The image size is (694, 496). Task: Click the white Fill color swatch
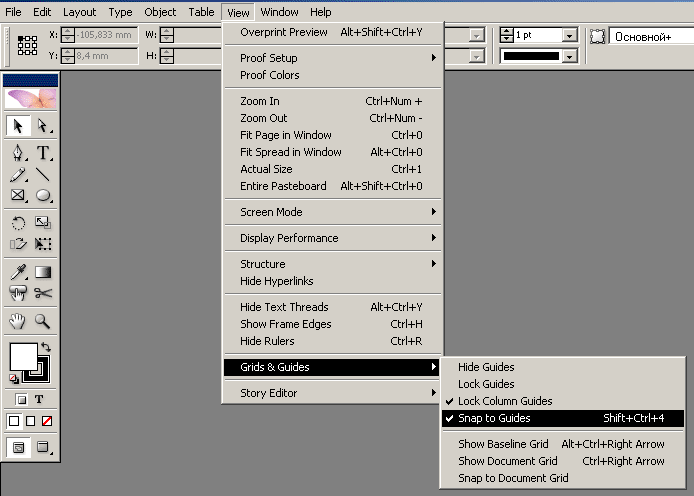click(x=23, y=357)
